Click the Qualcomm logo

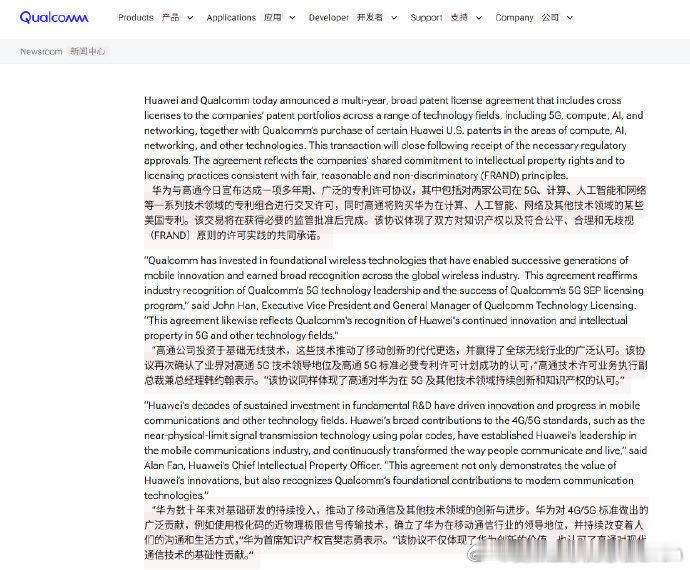[x=54, y=18]
